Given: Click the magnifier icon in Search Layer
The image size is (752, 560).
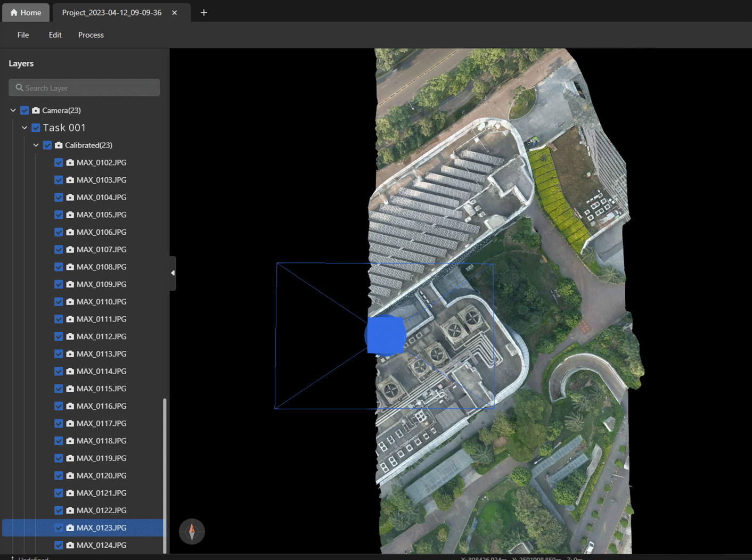Looking at the screenshot, I should (19, 88).
